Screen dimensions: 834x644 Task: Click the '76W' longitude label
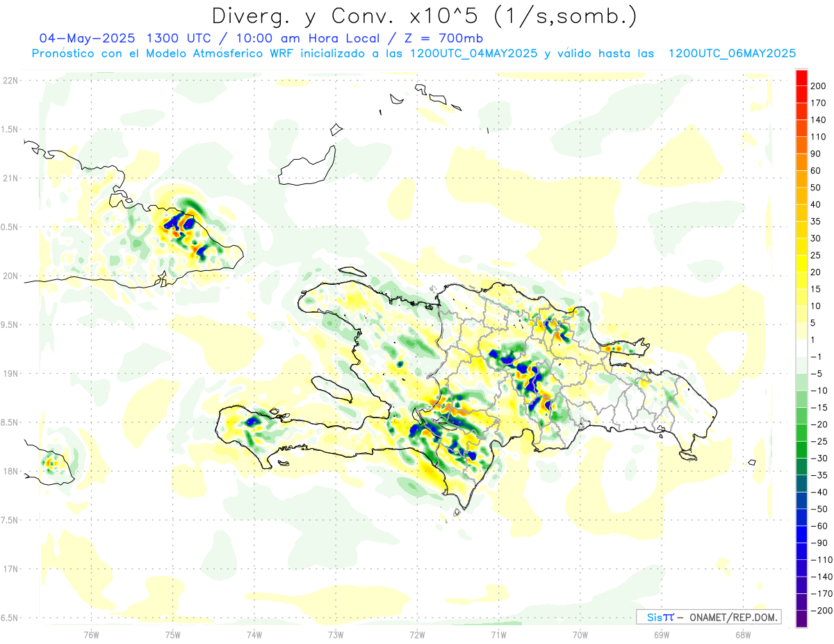[91, 634]
